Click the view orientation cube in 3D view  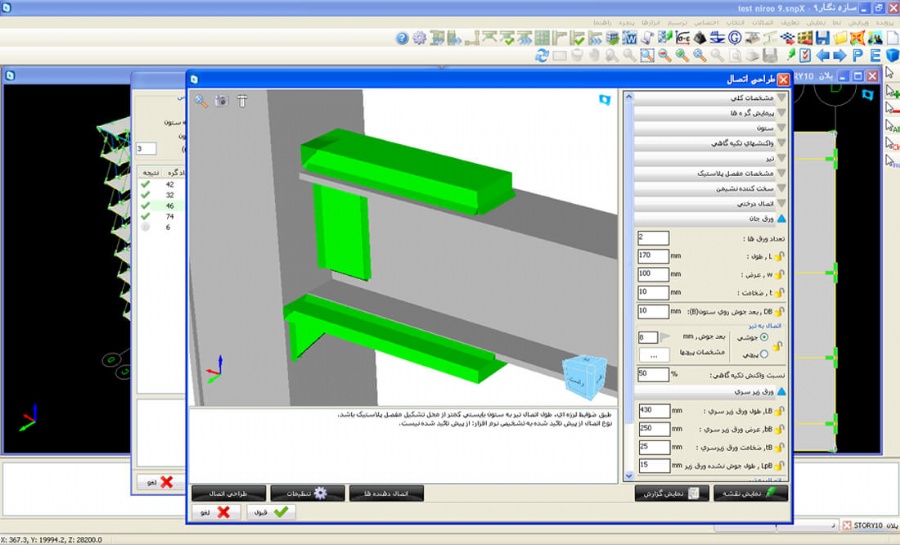(x=582, y=375)
